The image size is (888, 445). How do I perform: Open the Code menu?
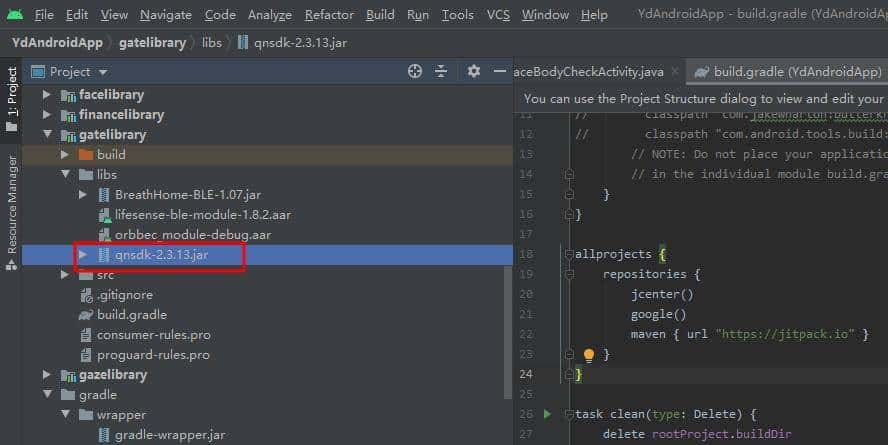[220, 15]
